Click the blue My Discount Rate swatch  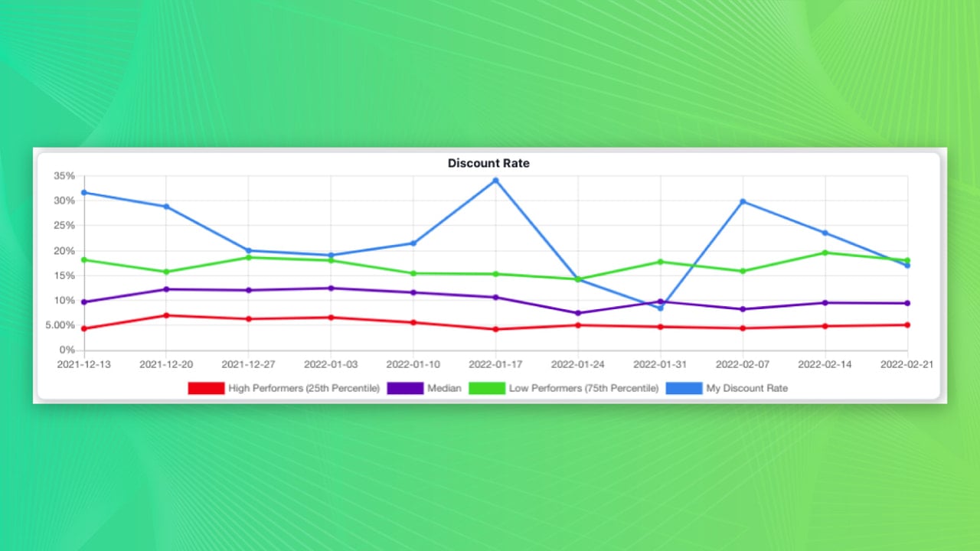tap(684, 388)
